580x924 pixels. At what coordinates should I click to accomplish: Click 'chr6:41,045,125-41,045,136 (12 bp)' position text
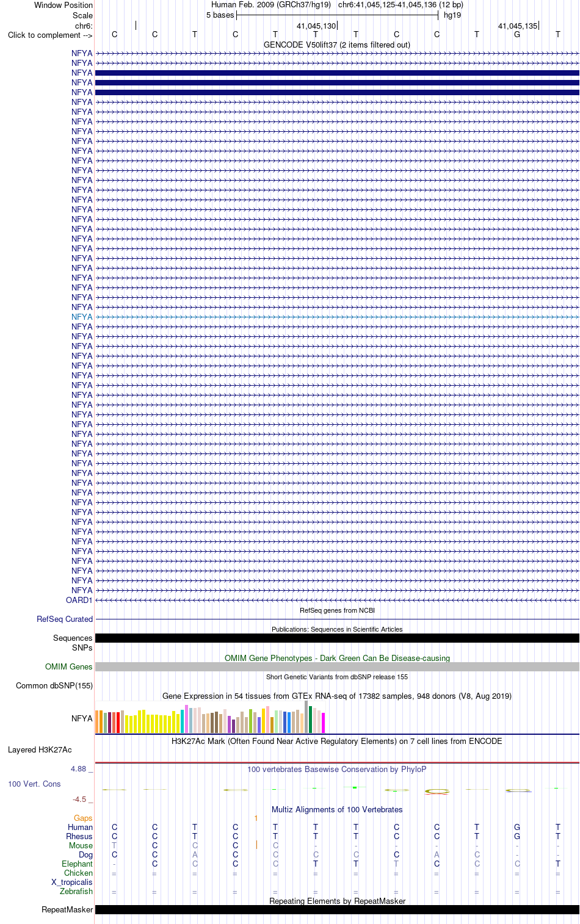[401, 5]
